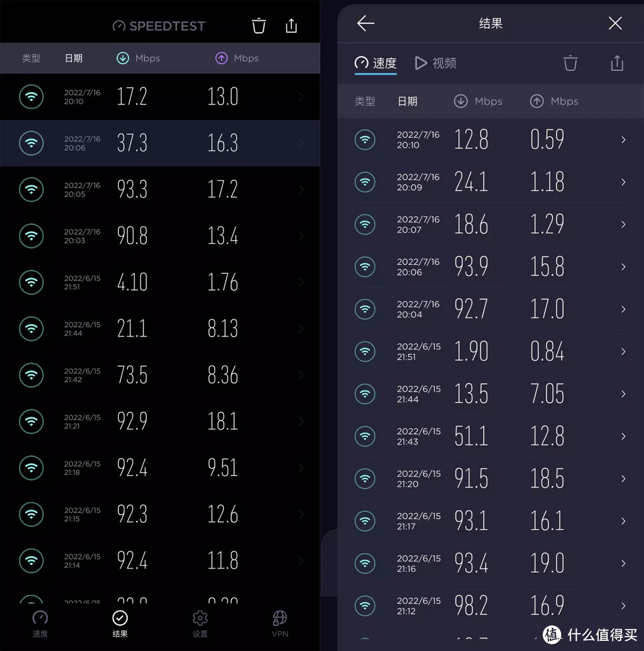Image resolution: width=644 pixels, height=651 pixels.
Task: Sort by 类型 column in right panel
Action: click(x=365, y=101)
